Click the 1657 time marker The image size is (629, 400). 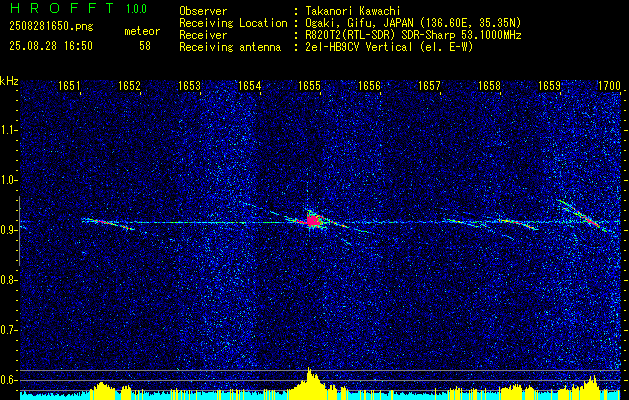429,86
